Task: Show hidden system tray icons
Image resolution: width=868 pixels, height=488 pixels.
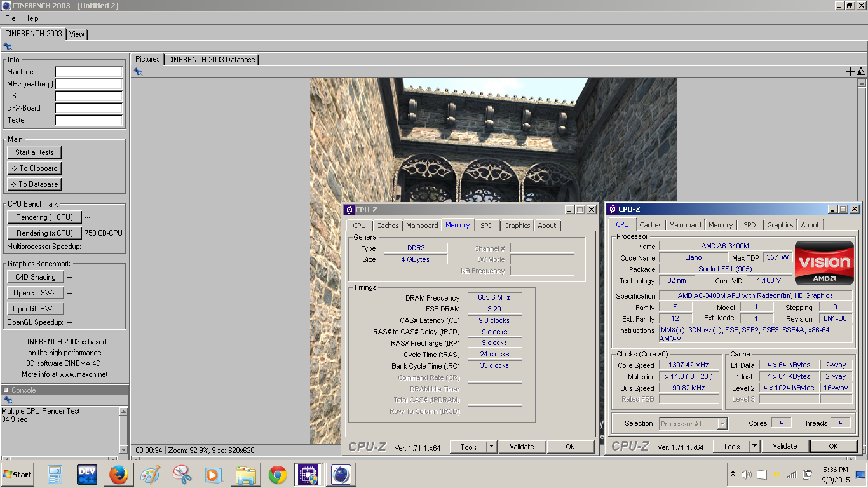Action: 733,474
